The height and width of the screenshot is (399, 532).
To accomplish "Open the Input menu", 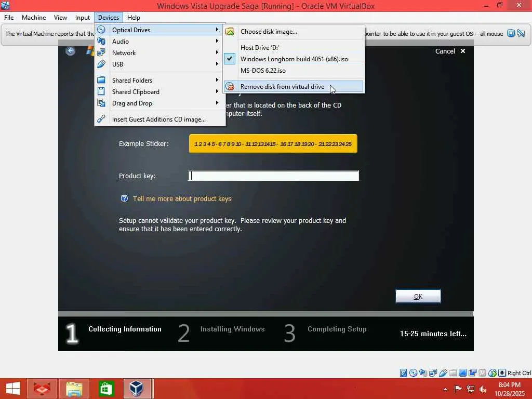I will [x=83, y=17].
